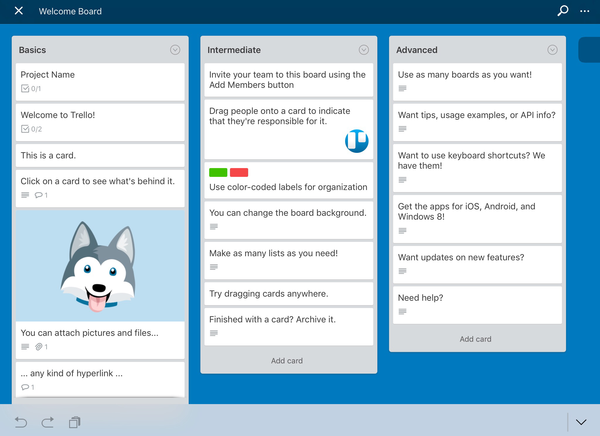Close the Welcome Board with the X icon
The image size is (600, 436).
click(18, 11)
